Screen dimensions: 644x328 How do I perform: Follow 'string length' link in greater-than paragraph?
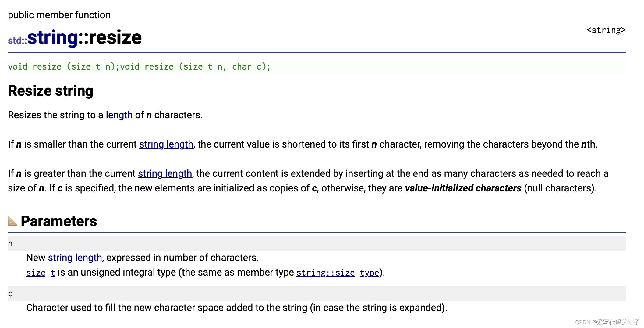tap(165, 174)
